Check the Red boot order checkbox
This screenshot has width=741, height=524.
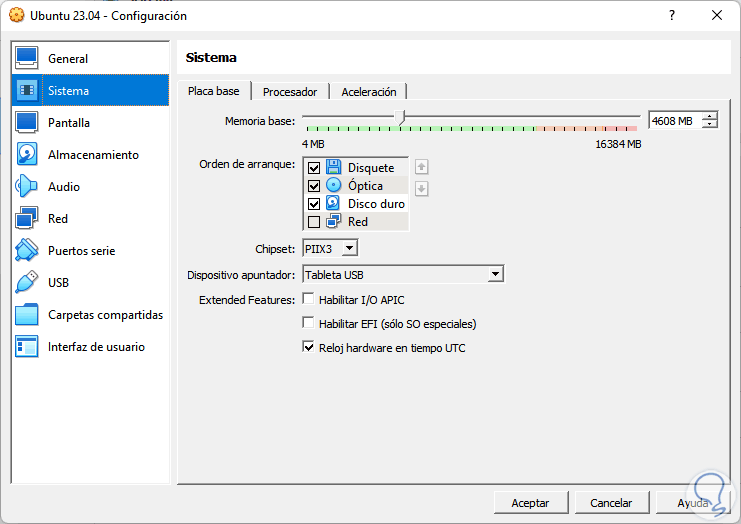pos(315,222)
